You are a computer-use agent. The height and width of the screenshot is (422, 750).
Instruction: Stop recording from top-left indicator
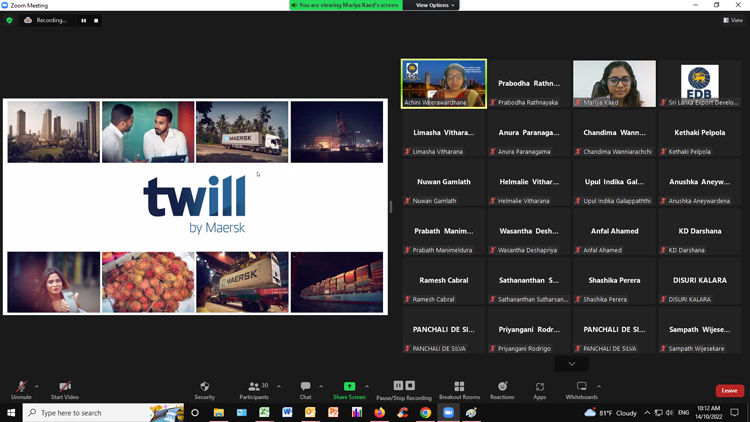(x=96, y=21)
